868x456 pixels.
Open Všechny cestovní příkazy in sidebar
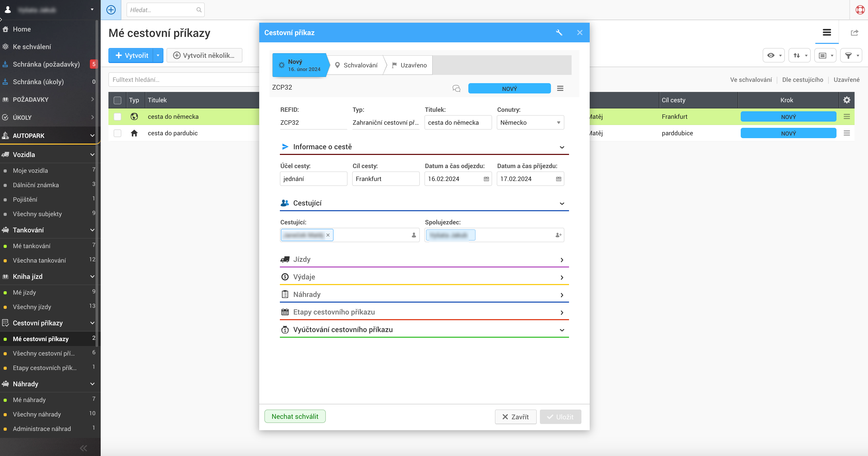click(44, 353)
